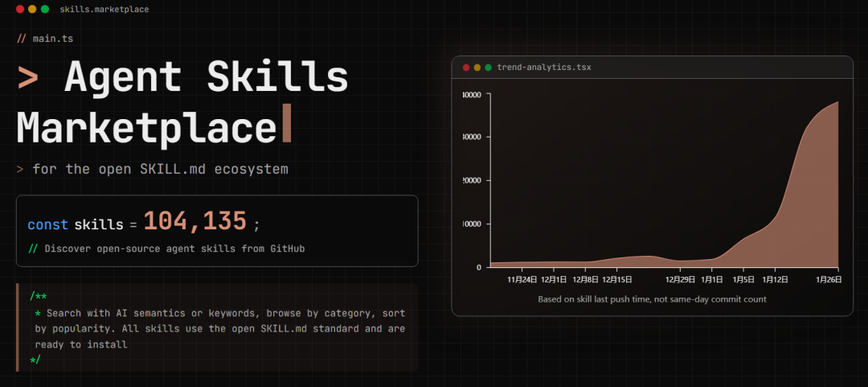The image size is (868, 387).
Task: Click the chart caption about last push time
Action: pyautogui.click(x=652, y=299)
